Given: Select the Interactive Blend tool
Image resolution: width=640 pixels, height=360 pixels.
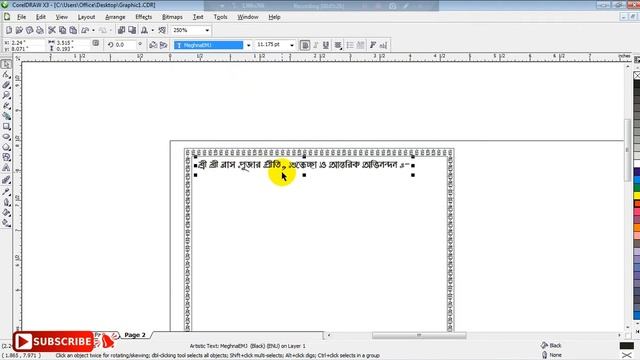Looking at the screenshot, I should click(x=6, y=180).
